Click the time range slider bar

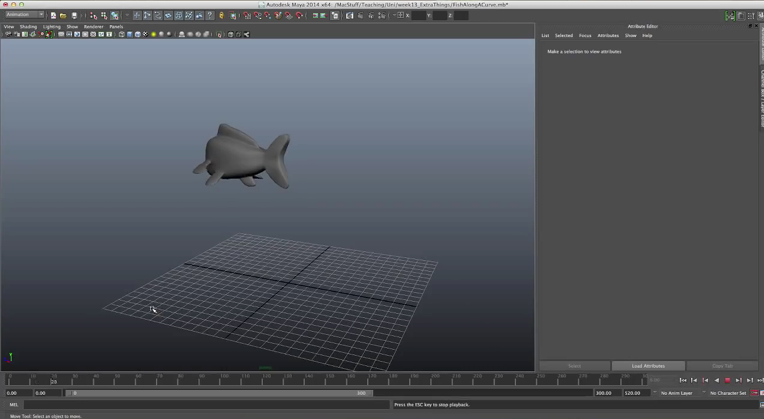(x=220, y=393)
